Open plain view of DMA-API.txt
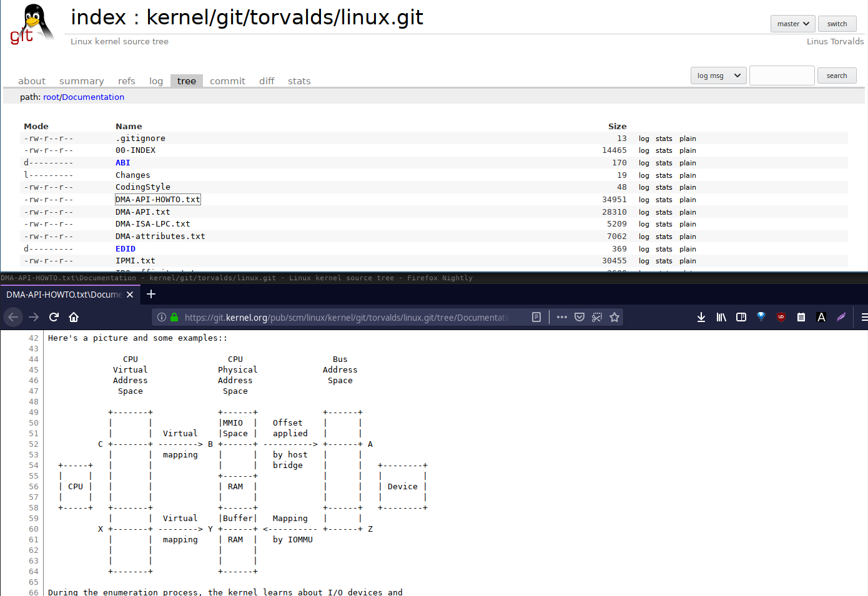Image resolution: width=868 pixels, height=596 pixels. tap(688, 212)
